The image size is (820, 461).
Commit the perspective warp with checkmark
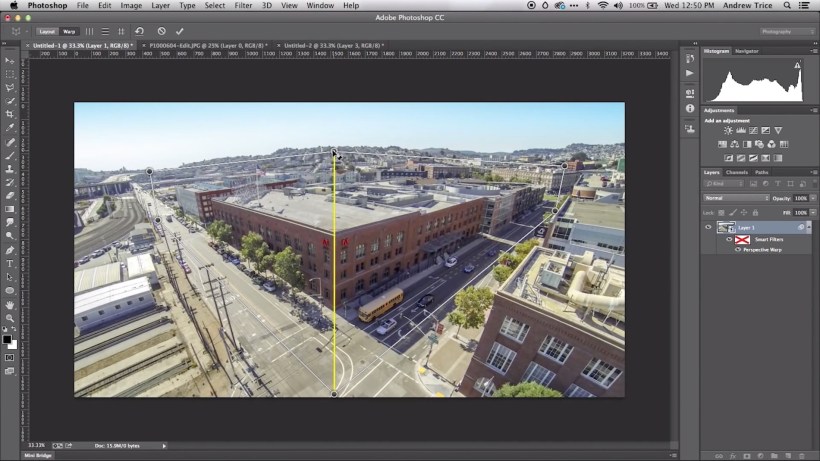click(x=179, y=31)
